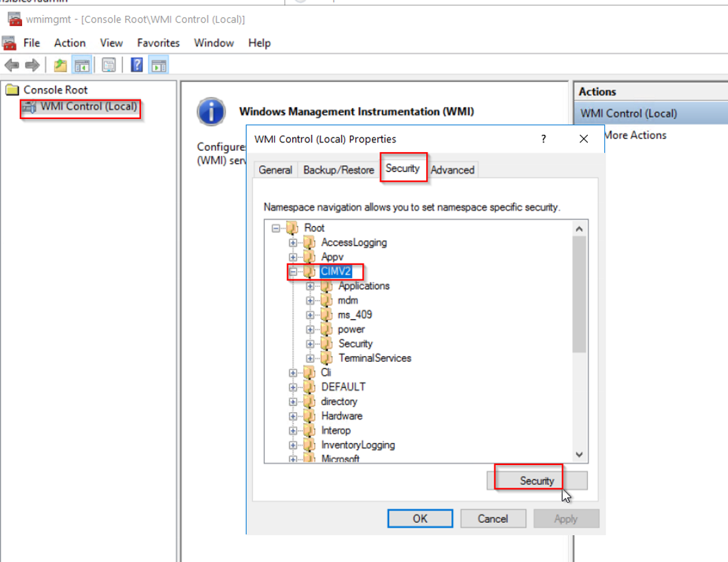Click the Up one level folder icon
This screenshot has width=728, height=562.
[60, 65]
